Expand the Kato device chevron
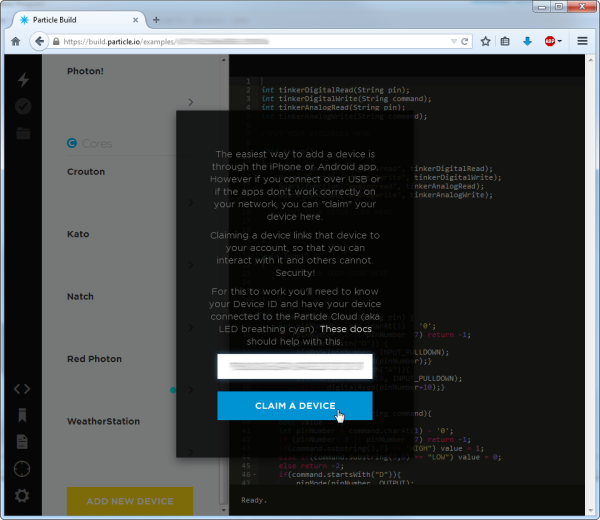 click(x=191, y=265)
